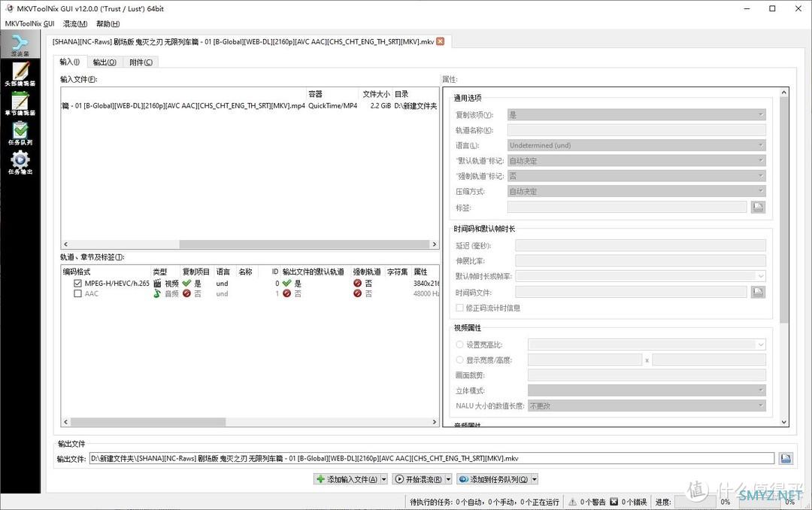Open the compression method dropdown
This screenshot has height=510, width=812.
tap(637, 191)
